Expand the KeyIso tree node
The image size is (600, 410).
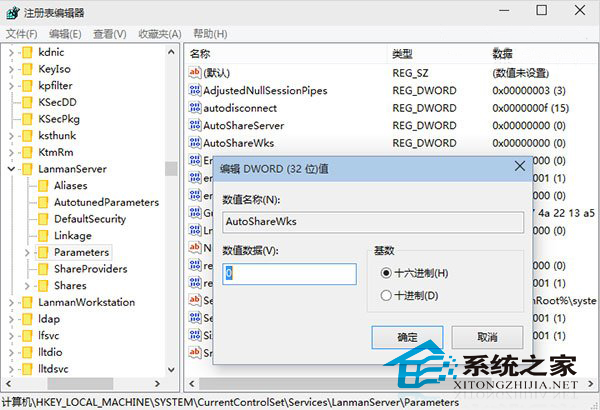[x=11, y=69]
